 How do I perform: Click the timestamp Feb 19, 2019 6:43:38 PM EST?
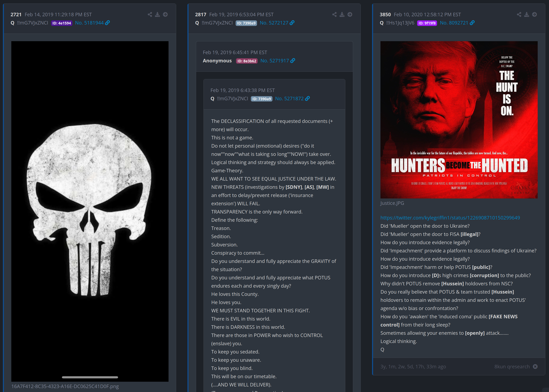[x=243, y=90]
